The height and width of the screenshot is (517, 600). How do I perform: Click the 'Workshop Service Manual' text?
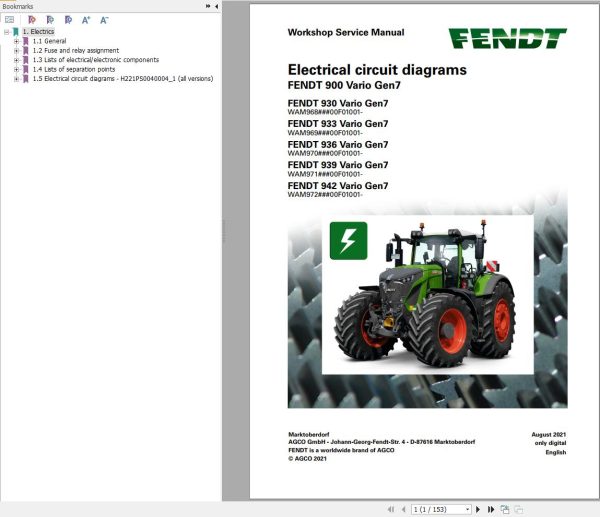pos(346,33)
